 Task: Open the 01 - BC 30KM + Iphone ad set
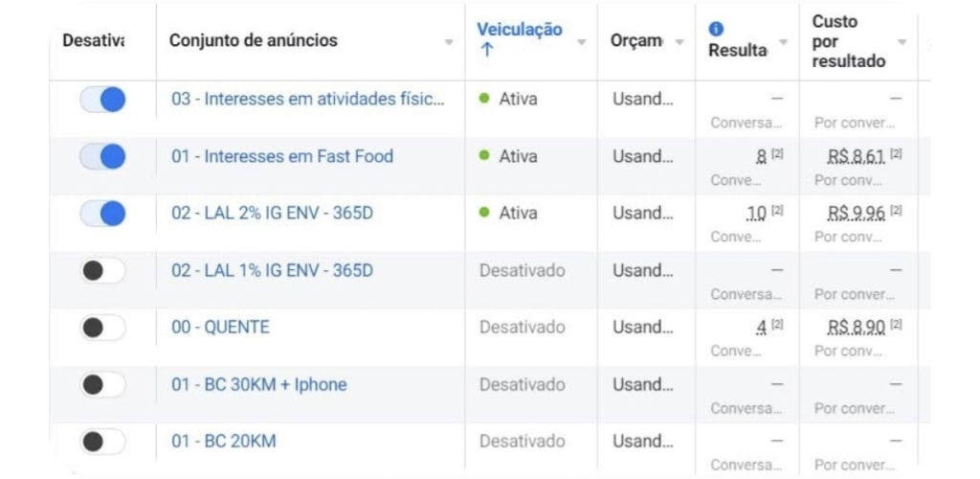coord(258,384)
